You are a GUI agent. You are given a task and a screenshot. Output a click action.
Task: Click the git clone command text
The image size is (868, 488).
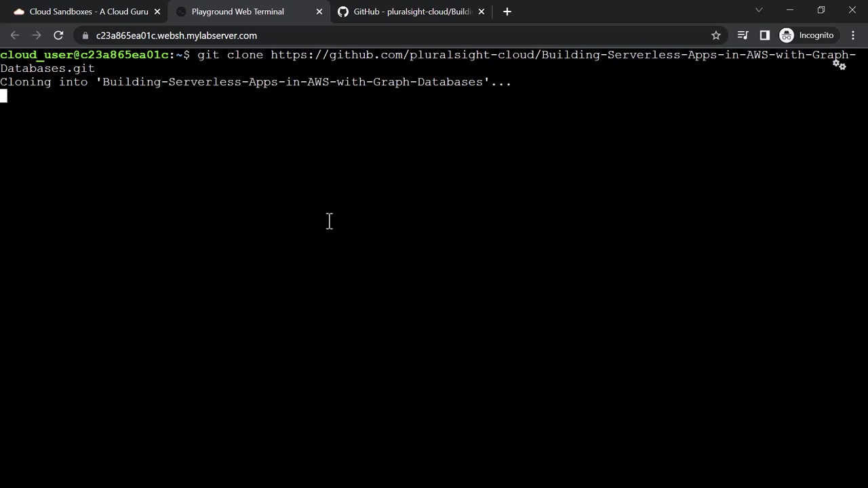coord(526,55)
